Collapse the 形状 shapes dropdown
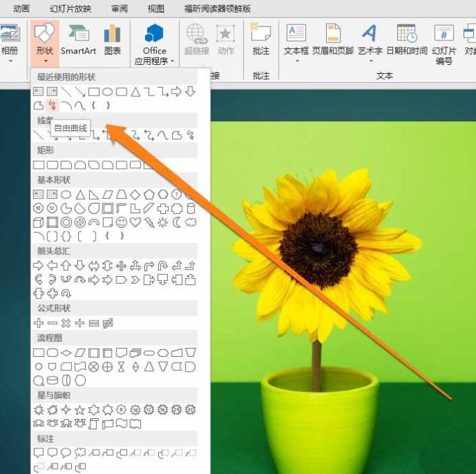Screen dimensions: 476x474 tap(45, 42)
